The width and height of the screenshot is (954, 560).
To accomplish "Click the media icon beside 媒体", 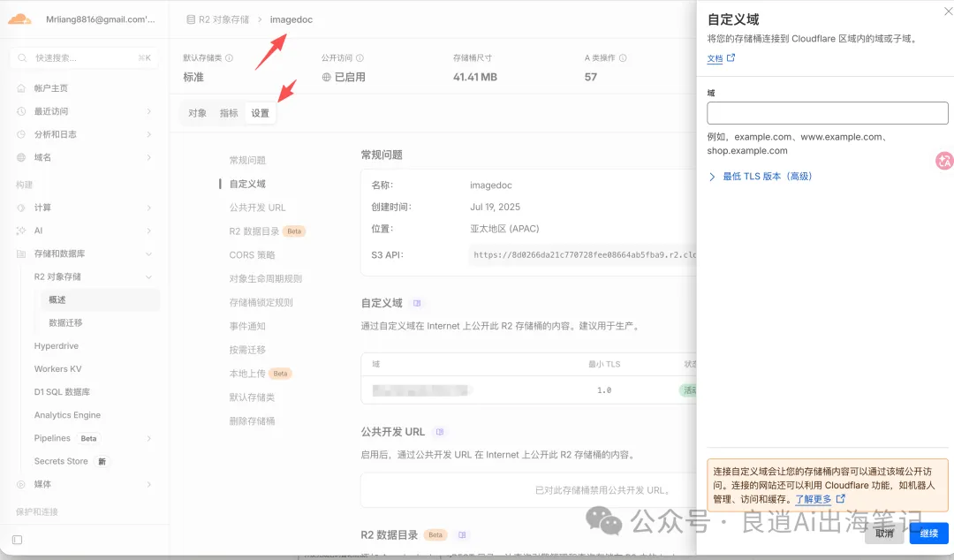I will [21, 485].
